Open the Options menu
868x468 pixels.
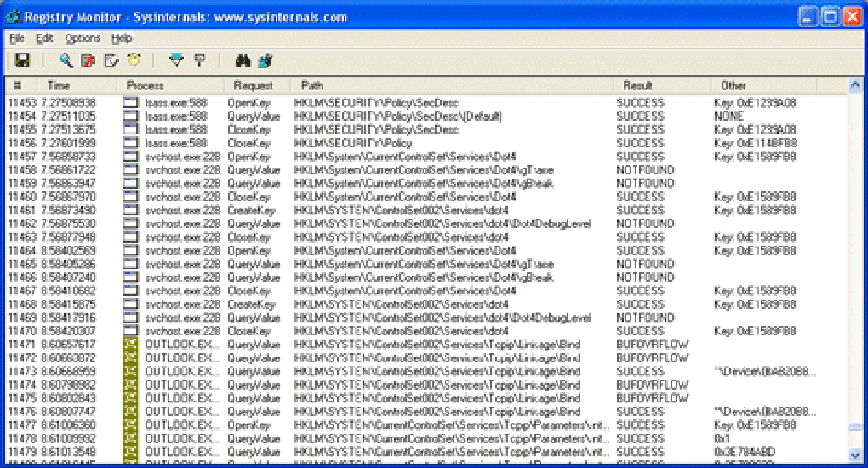[83, 38]
